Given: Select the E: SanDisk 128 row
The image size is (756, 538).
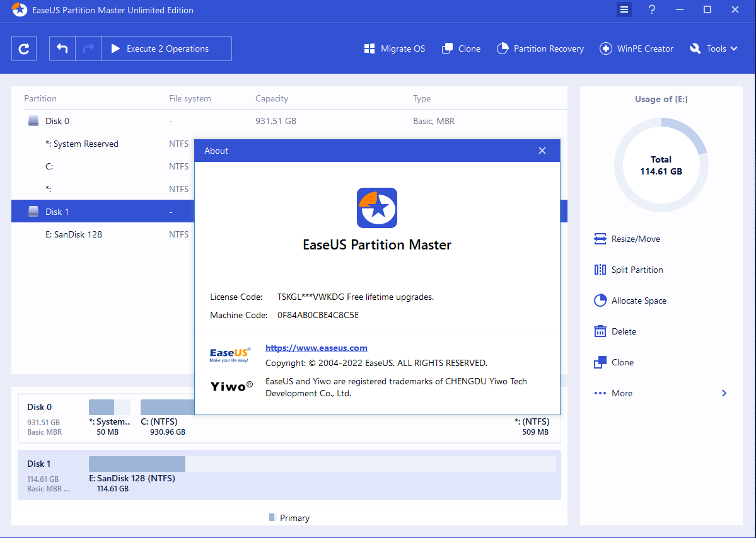Looking at the screenshot, I should pos(103,234).
